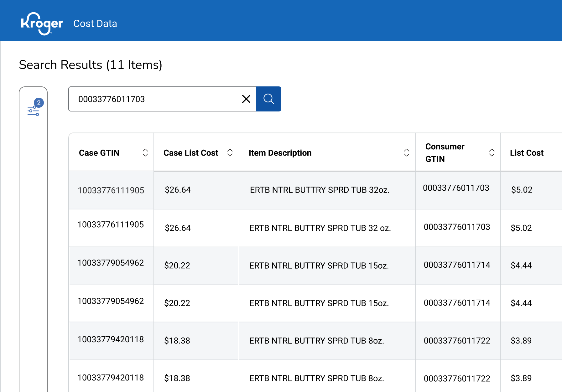Screen dimensions: 562x392
Task: Click $26.64 in second row
Action: 178,228
